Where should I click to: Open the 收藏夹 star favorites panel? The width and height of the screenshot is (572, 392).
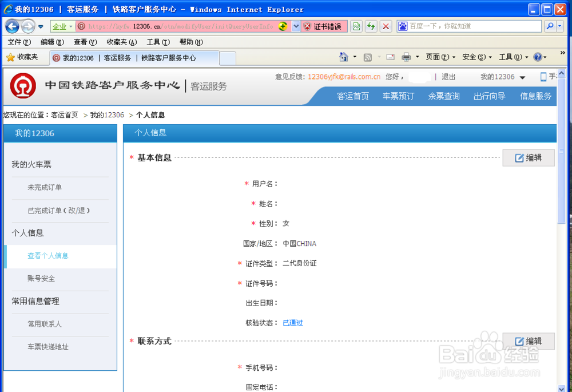tap(24, 57)
